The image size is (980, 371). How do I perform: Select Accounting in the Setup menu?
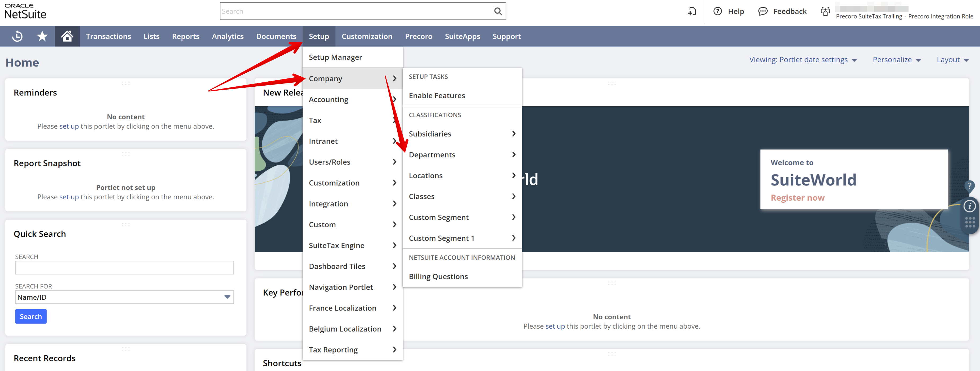(x=352, y=99)
